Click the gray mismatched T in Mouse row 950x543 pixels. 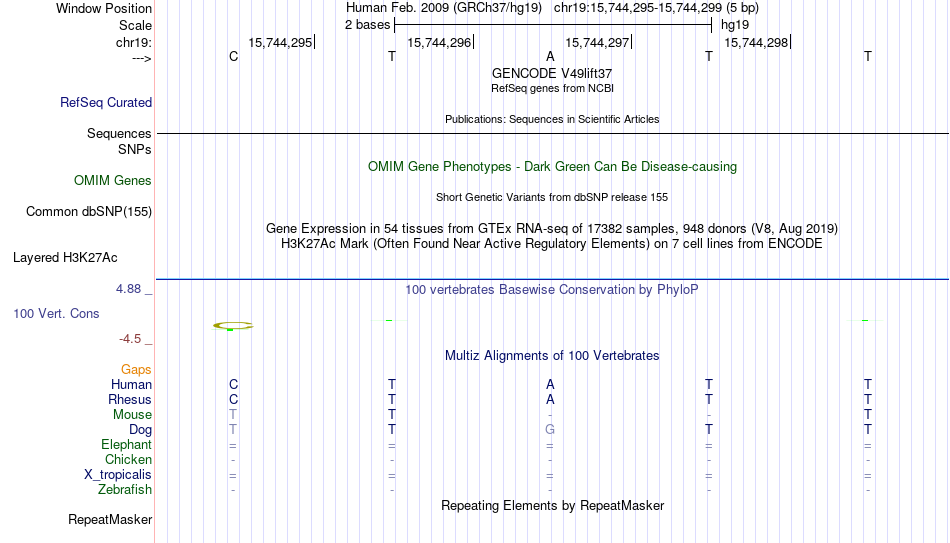click(x=233, y=415)
